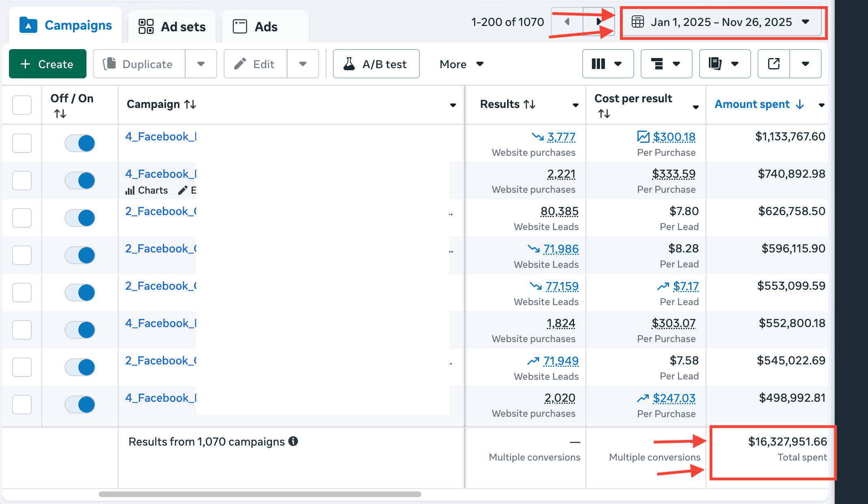868x504 pixels.
Task: Go to next page of campaigns
Action: [598, 22]
